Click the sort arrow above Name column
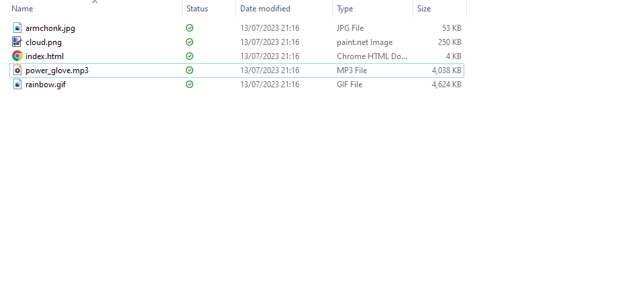 [x=95, y=2]
